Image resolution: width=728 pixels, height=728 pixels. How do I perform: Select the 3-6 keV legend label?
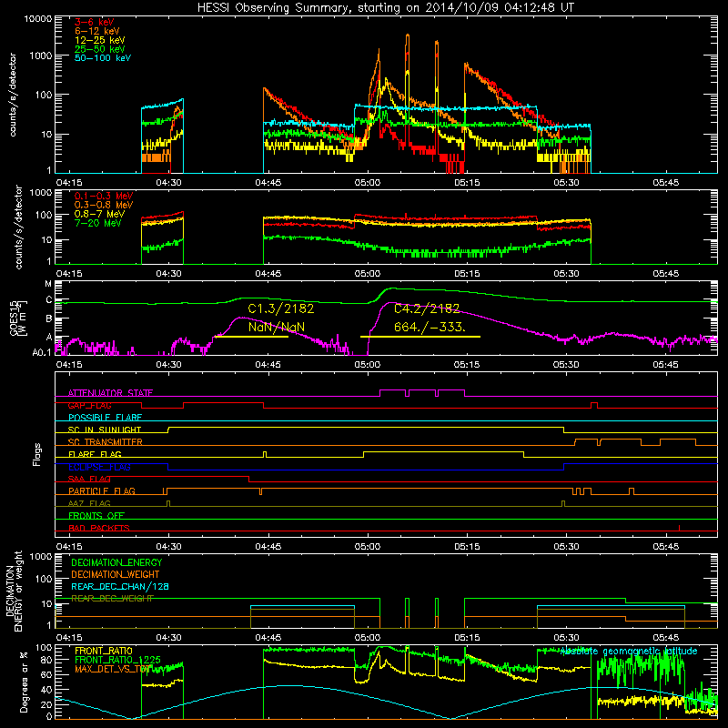click(95, 22)
